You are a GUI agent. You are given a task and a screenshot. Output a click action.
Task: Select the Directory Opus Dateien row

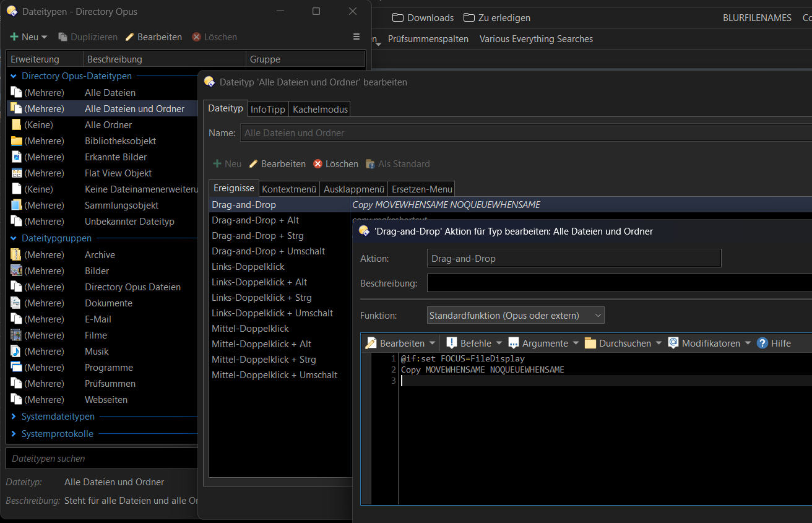[x=102, y=287]
